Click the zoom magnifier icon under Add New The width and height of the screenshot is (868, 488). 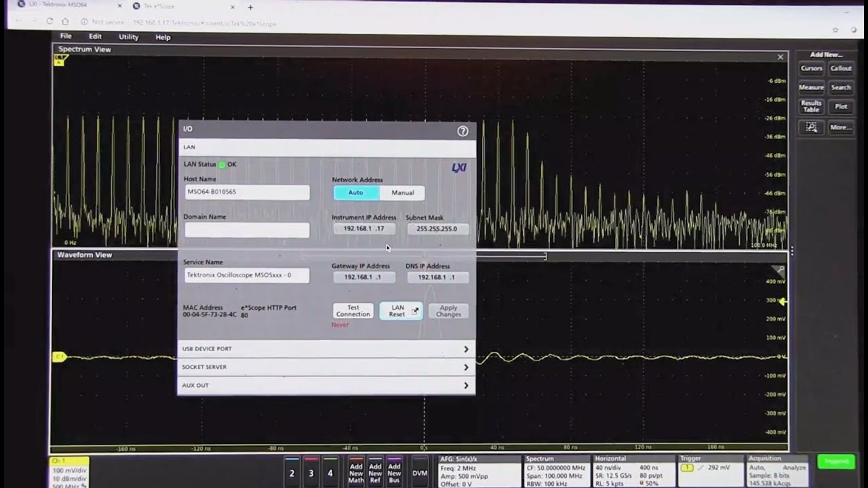(811, 127)
